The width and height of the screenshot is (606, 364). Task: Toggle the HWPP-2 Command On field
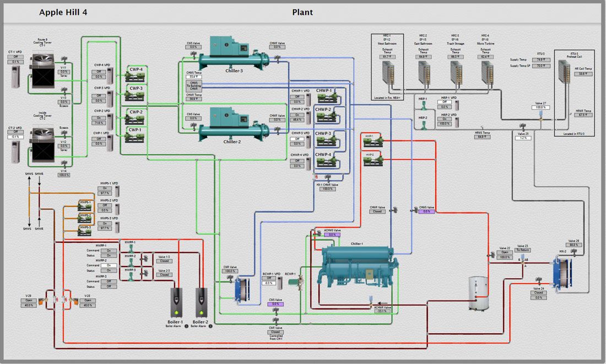point(109,265)
